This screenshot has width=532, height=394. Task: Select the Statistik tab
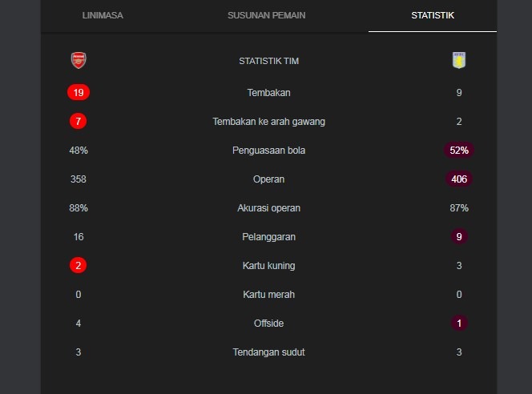coord(432,15)
